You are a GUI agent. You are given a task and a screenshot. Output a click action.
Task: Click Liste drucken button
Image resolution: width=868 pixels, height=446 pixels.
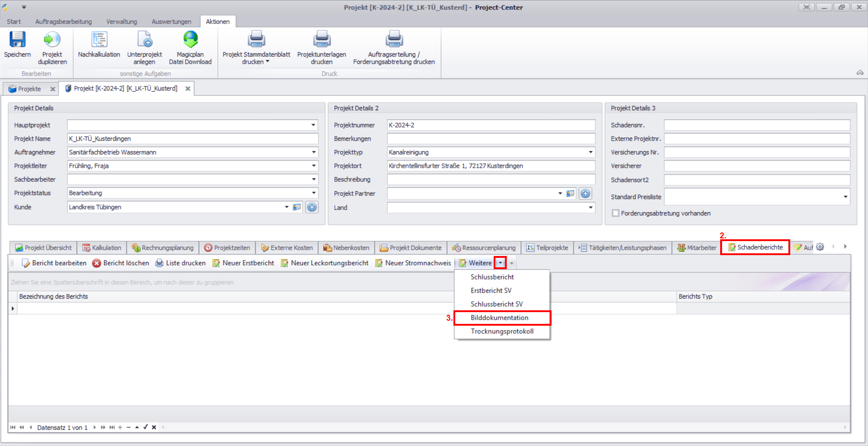[180, 263]
